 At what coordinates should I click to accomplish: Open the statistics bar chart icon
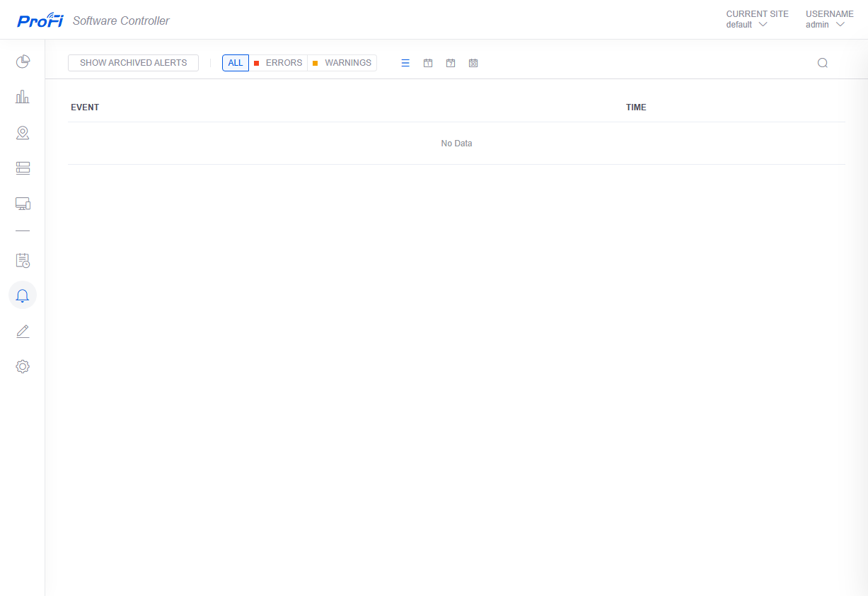pos(23,97)
